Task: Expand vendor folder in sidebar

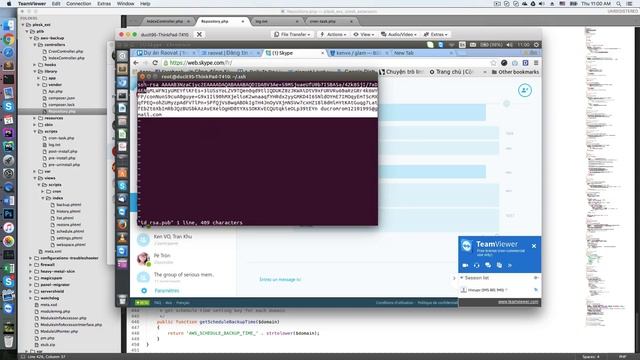Action: [39, 84]
